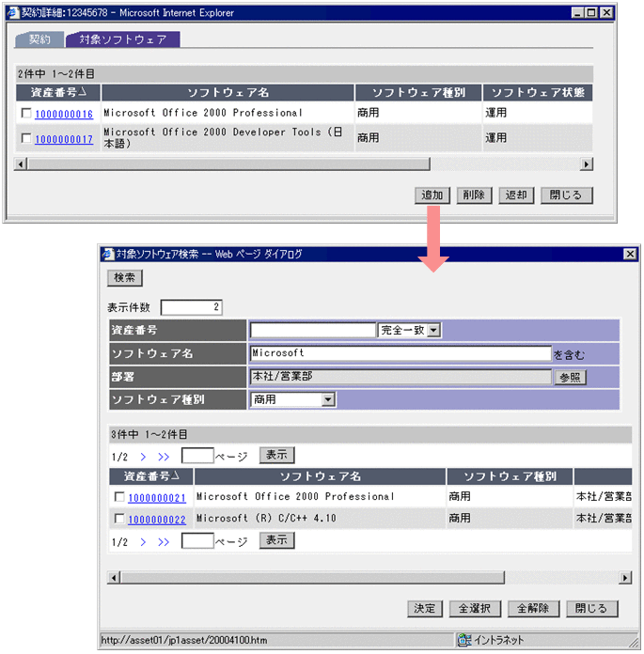644x654 pixels.
Task: Click the 決定 button
Action: (x=424, y=609)
